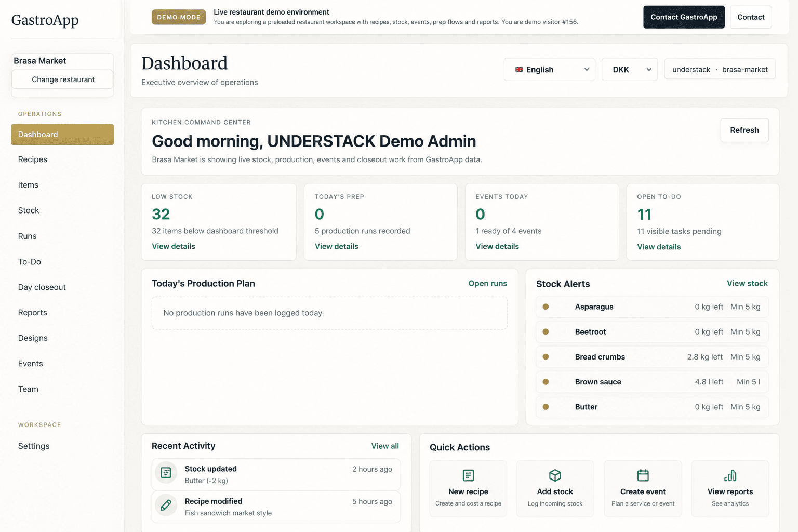Click the View stock link

(x=747, y=283)
